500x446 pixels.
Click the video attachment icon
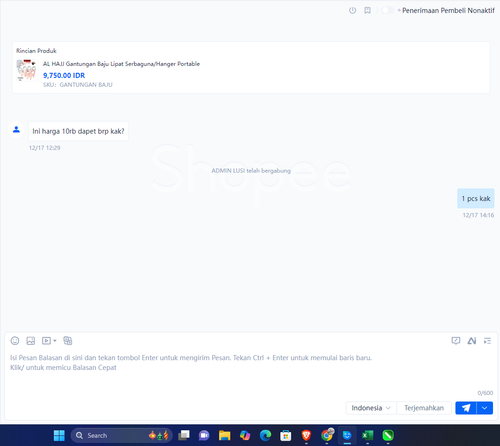(x=46, y=341)
